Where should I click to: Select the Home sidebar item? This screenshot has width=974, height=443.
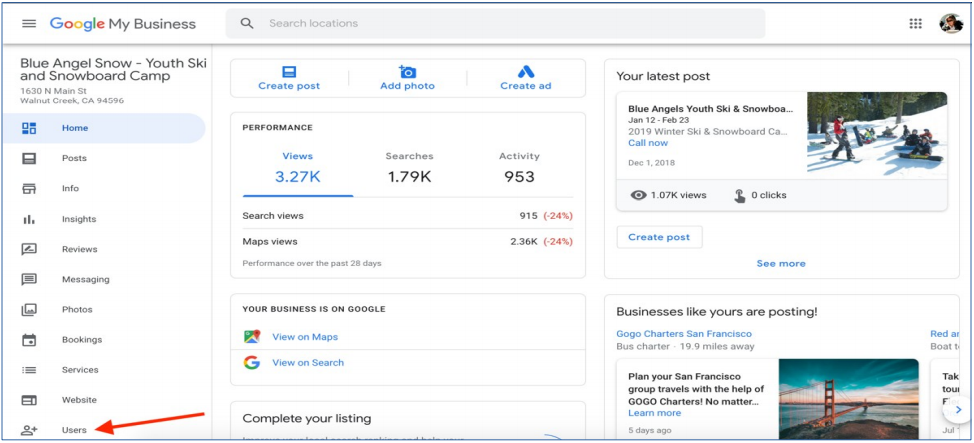(75, 128)
